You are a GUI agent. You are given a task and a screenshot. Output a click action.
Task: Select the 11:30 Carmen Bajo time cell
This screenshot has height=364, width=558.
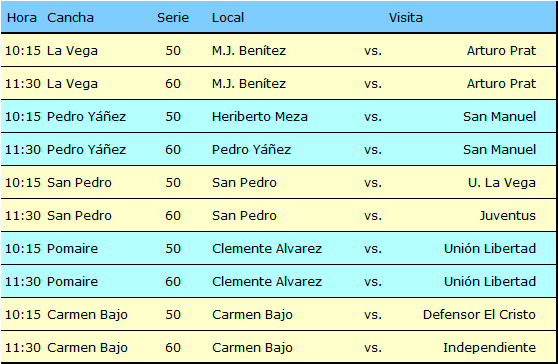pyautogui.click(x=23, y=348)
